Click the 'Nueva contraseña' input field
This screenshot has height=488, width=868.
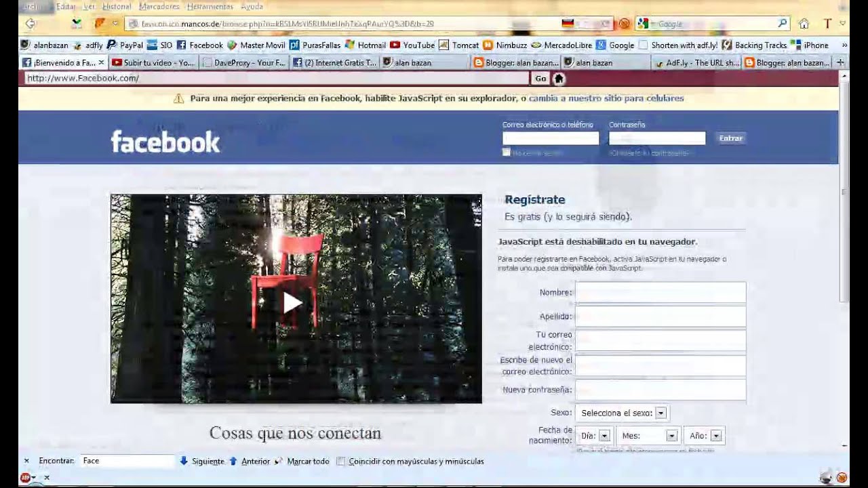[x=660, y=390]
